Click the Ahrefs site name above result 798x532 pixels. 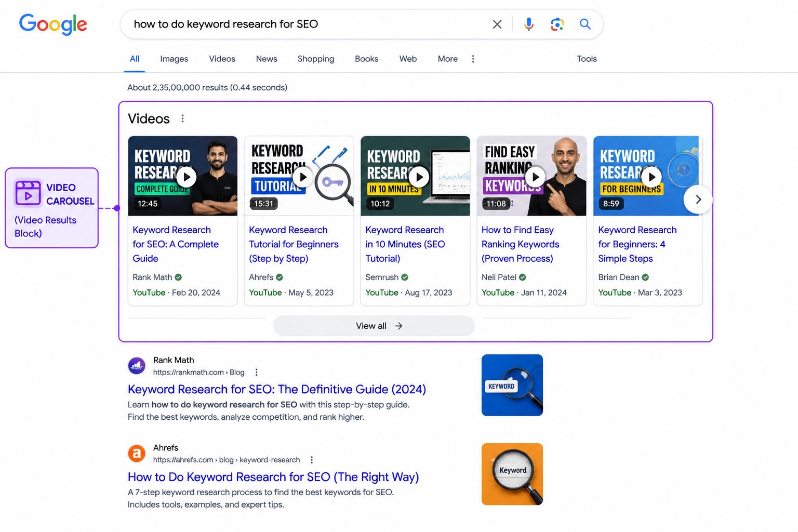point(166,448)
